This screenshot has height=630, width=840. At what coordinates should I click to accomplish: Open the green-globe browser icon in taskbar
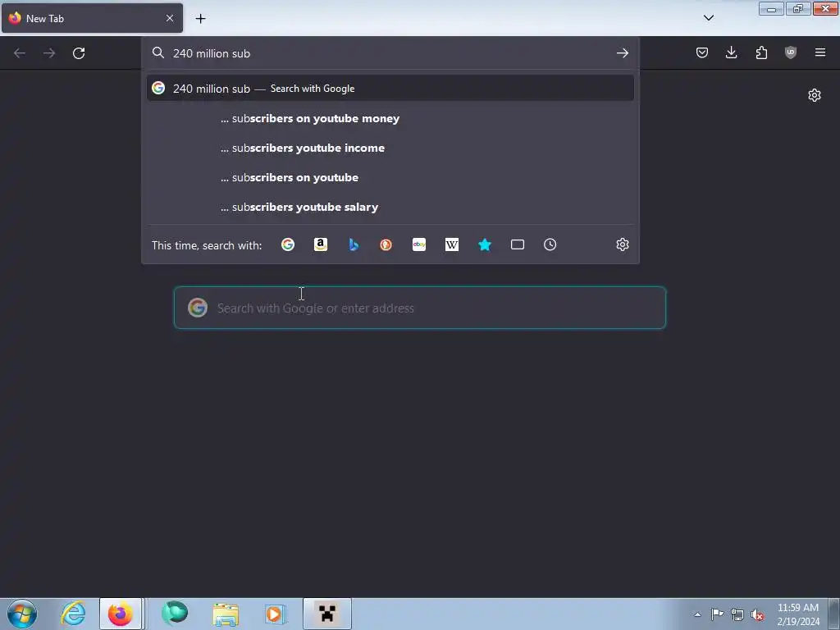coord(175,614)
